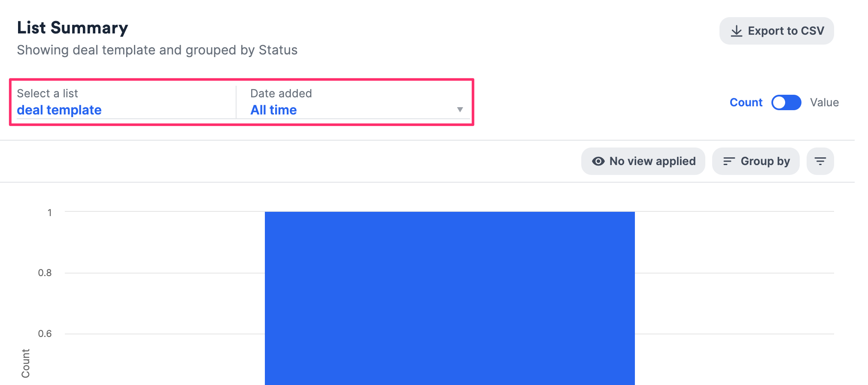The width and height of the screenshot is (868, 385).
Task: Open the Group by options
Action: (x=756, y=161)
